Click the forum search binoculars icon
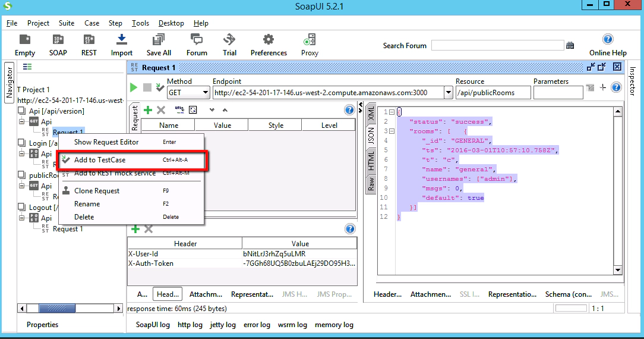Screen dimensions: 644x339 (570, 45)
